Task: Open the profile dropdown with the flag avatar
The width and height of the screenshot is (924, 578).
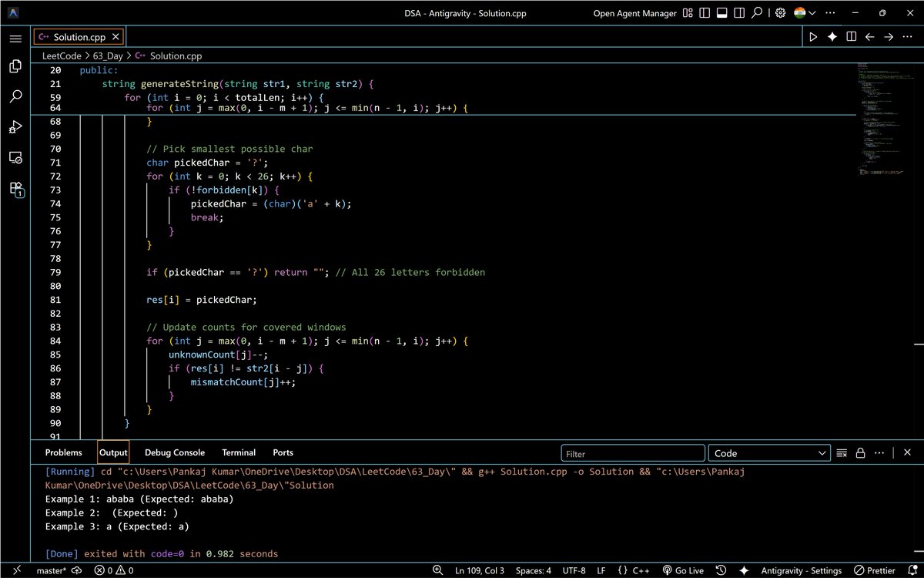Action: click(803, 13)
